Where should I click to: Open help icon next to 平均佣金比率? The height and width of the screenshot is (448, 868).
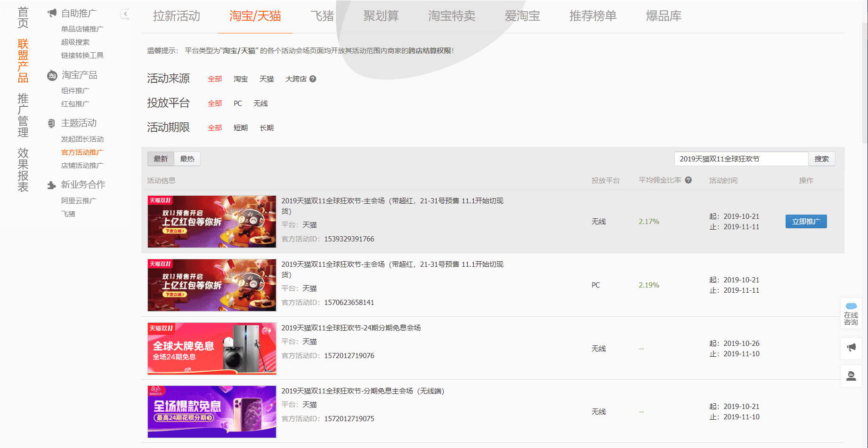(689, 180)
